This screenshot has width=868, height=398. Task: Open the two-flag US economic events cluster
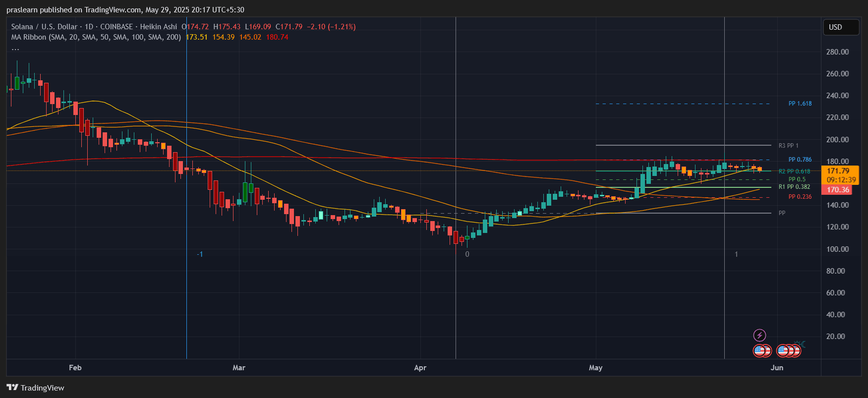pos(762,351)
